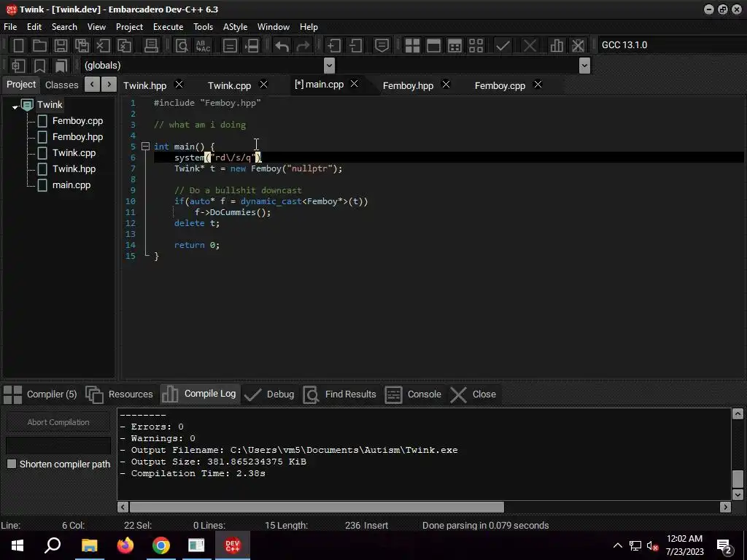
Task: Switch to the Classes panel tab
Action: coord(61,85)
